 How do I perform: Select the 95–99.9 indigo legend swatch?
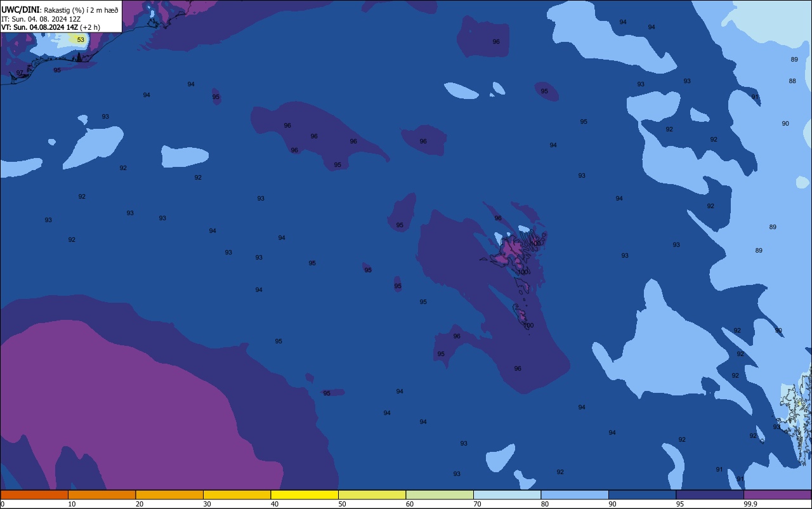pos(710,494)
